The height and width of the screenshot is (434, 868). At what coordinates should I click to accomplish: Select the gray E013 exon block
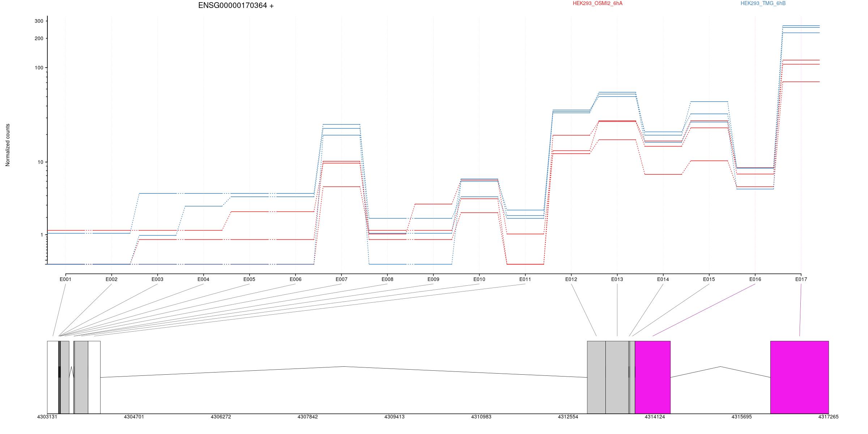[x=617, y=377]
